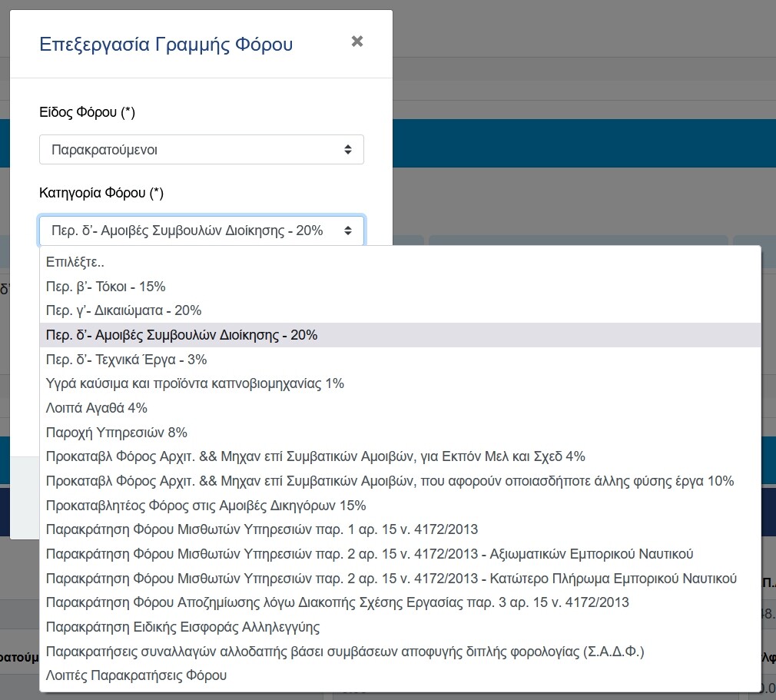Select Παρακράτηση Φόρου Αποζημίωσης λόγω Διακοπής Σχέσης Εργασίας
Image resolution: width=776 pixels, height=700 pixels.
click(337, 602)
